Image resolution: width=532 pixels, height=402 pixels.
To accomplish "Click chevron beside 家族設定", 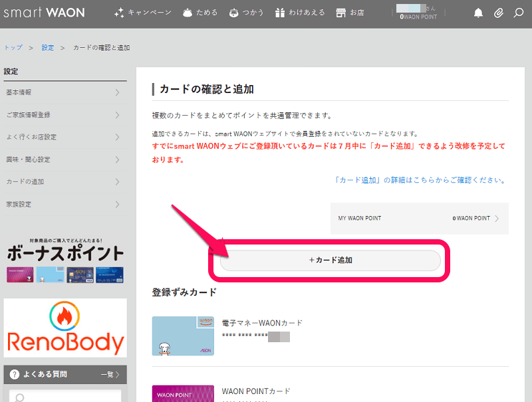I will pos(118,205).
